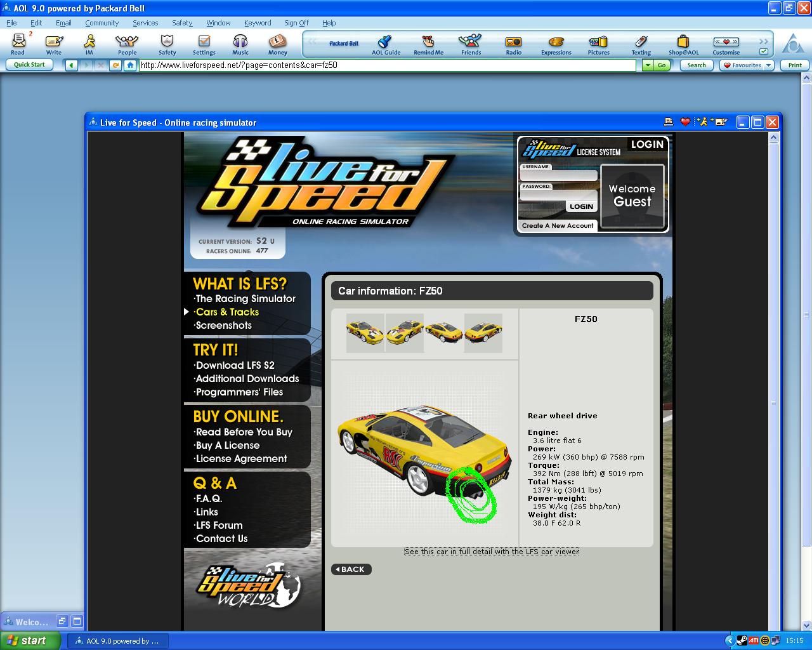Click the Search button
This screenshot has width=812, height=650.
(697, 65)
